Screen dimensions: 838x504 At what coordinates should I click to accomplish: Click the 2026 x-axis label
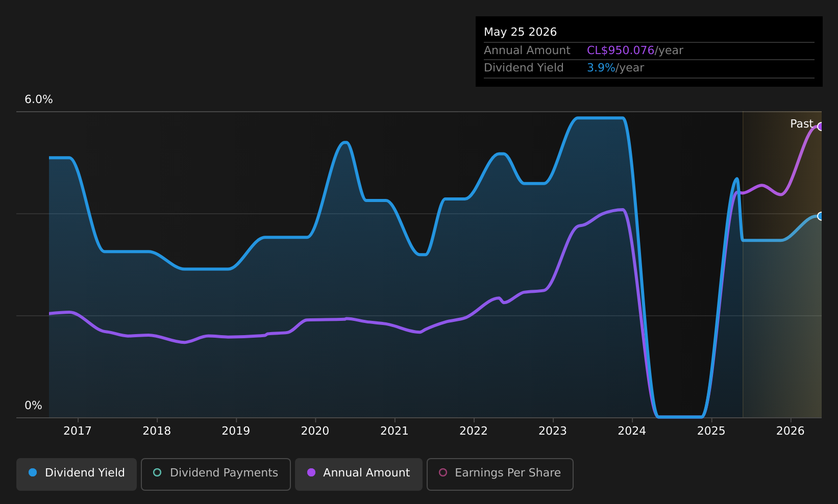(791, 431)
